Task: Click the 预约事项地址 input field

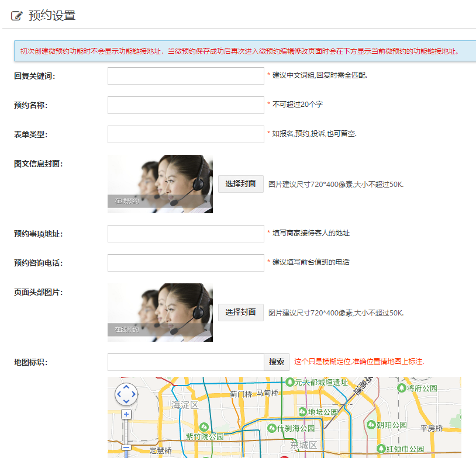Action: 186,234
